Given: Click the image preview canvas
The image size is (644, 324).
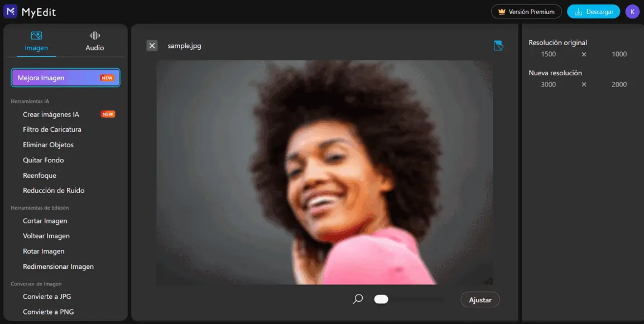Looking at the screenshot, I should pyautogui.click(x=324, y=172).
